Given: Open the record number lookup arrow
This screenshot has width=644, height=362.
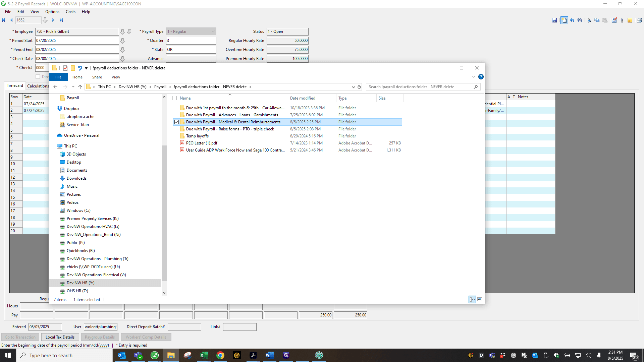Looking at the screenshot, I should (x=45, y=20).
